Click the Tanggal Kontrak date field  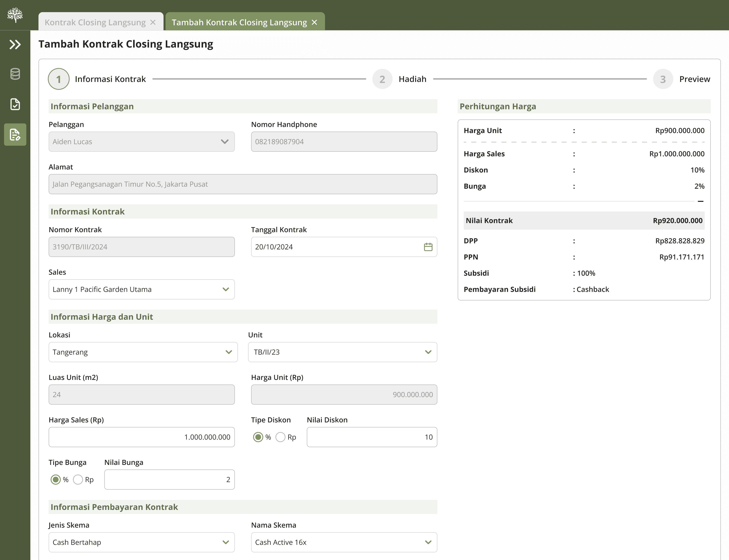coord(344,247)
